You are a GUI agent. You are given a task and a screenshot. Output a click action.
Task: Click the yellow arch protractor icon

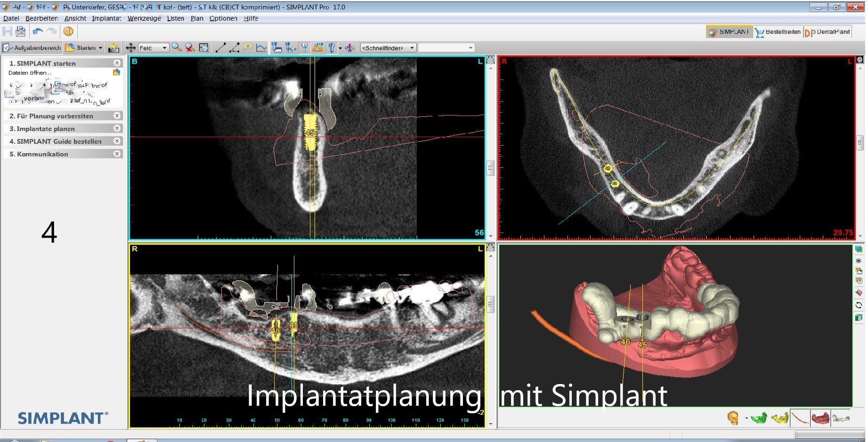pyautogui.click(x=318, y=48)
